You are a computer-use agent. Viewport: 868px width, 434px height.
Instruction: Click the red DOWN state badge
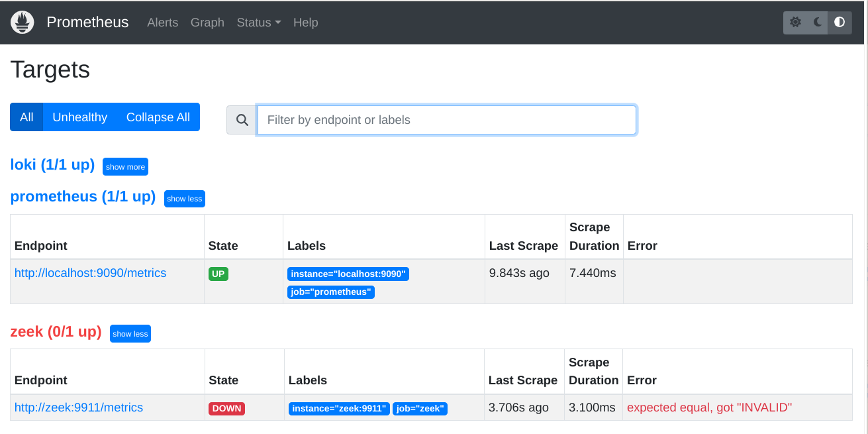(227, 409)
